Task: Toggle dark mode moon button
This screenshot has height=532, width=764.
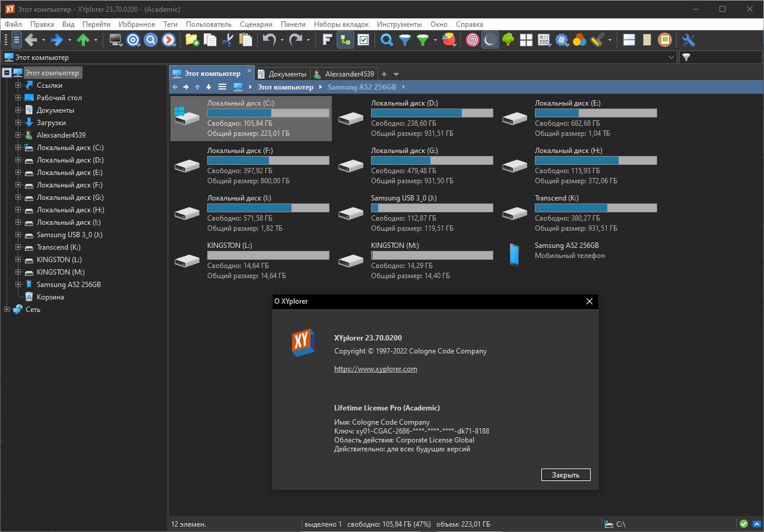Action: click(490, 40)
